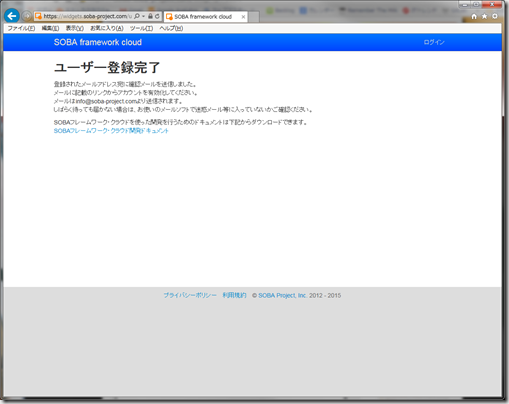
Task: Click the URL field showing widgets.soba-project.com
Action: [x=88, y=16]
